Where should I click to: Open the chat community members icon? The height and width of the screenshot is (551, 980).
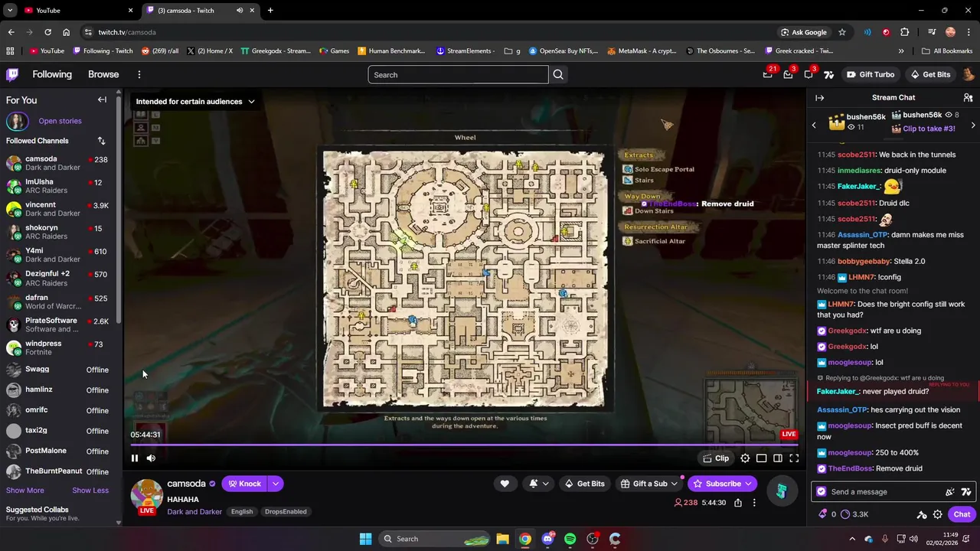tap(968, 97)
